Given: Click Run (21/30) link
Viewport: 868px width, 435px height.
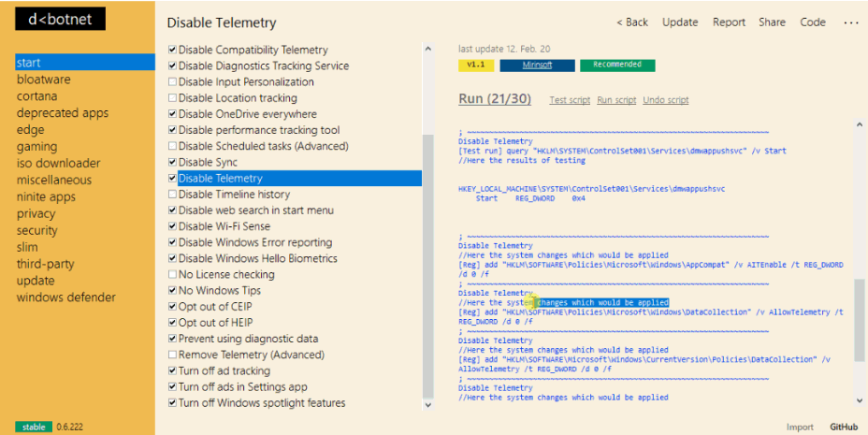Looking at the screenshot, I should coord(495,99).
